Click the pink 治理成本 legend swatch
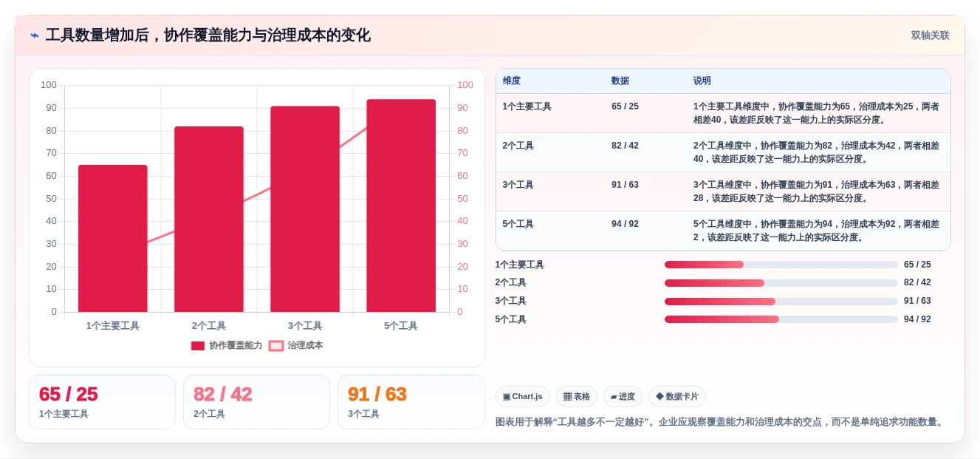This screenshot has height=459, width=980. click(276, 345)
